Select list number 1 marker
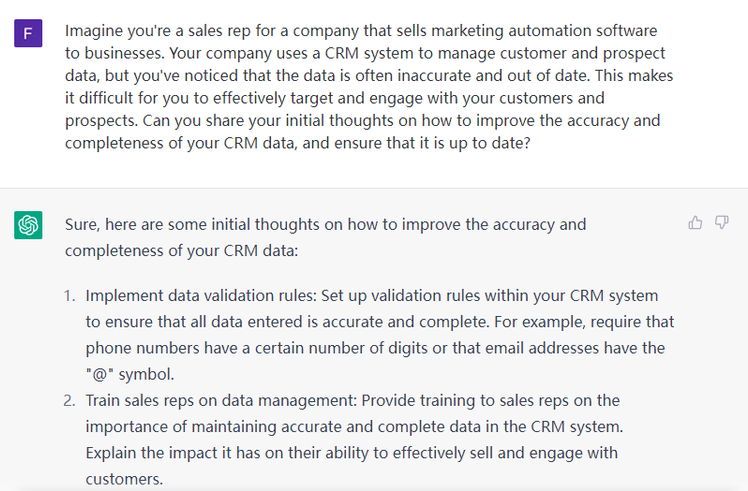Viewport: 748px width, 491px height. 70,296
